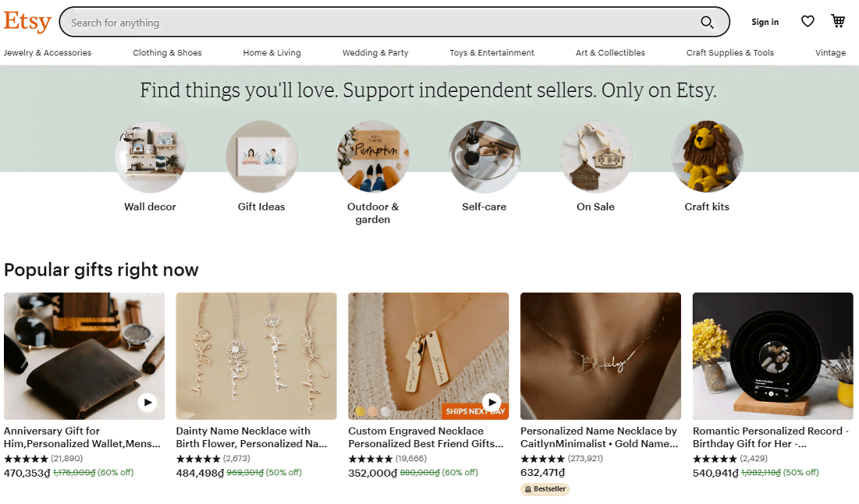Open the Wall decor category circle
The width and height of the screenshot is (859, 504).
pos(150,157)
